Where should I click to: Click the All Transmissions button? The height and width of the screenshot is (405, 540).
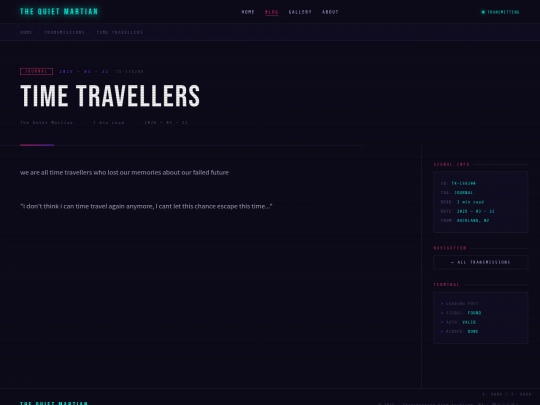(x=481, y=262)
